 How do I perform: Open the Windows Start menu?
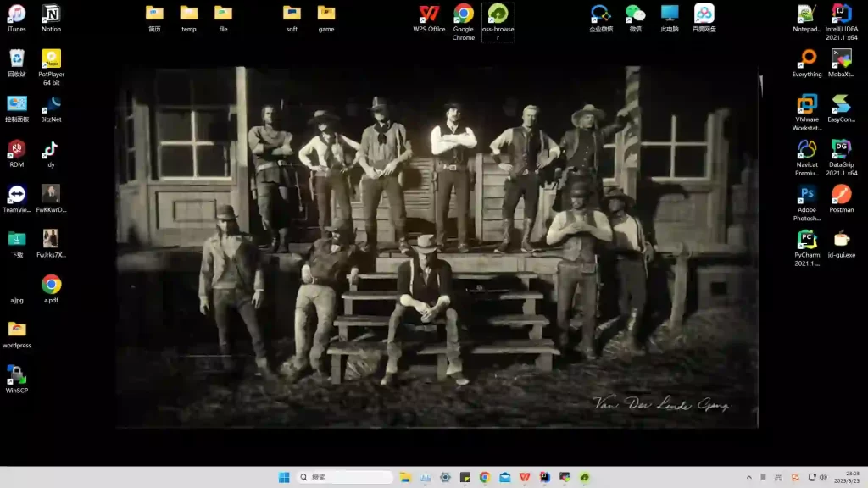[x=284, y=477]
